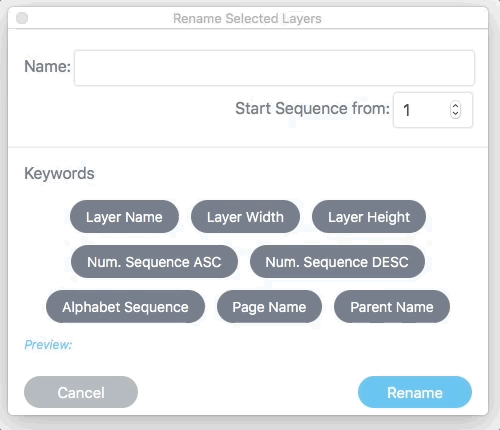The width and height of the screenshot is (500, 430).
Task: Insert the Parent Name keyword
Action: tap(392, 307)
